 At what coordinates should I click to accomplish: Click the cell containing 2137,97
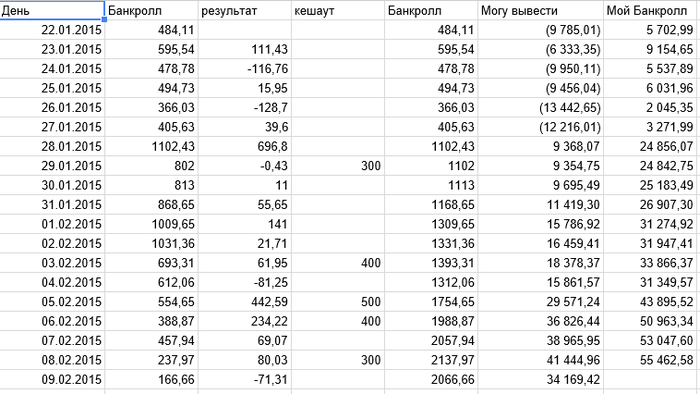pos(431,360)
